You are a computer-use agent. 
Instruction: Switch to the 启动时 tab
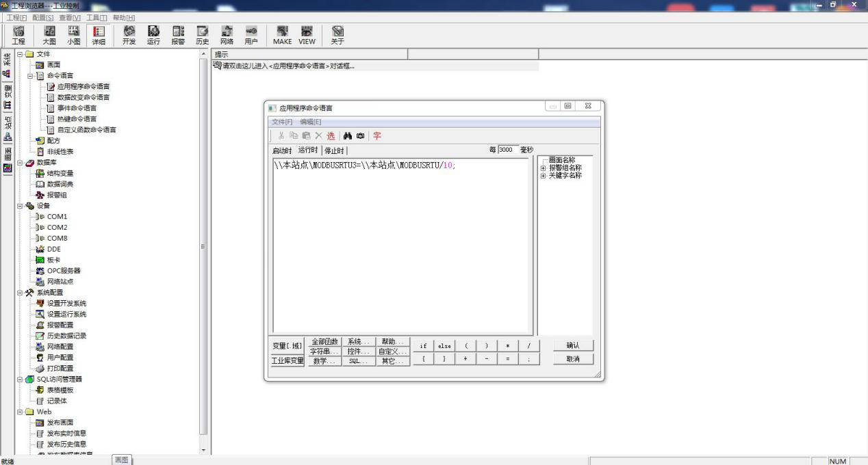pos(282,150)
